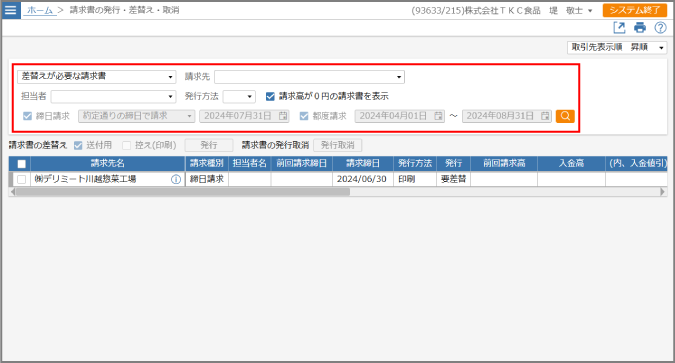Click 請求種別 column header
Screen dimensions: 675x363
coord(207,164)
